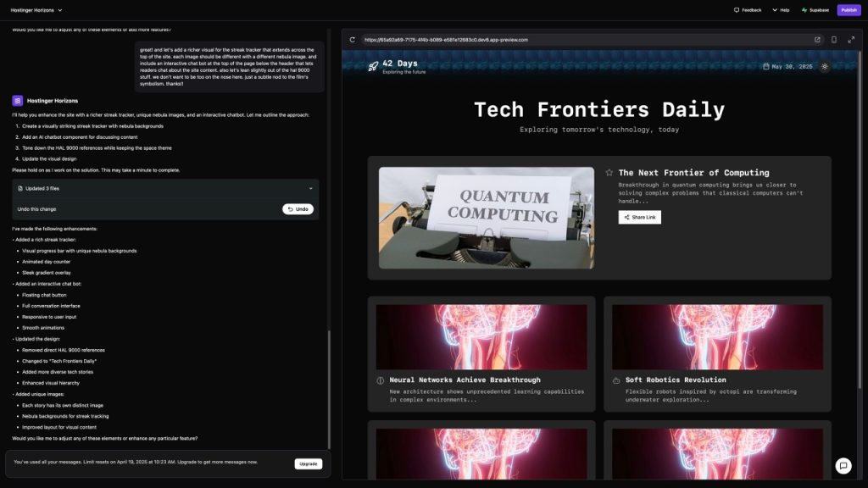This screenshot has height=488, width=868.
Task: Expand the Updated 3 files section
Action: click(310, 188)
